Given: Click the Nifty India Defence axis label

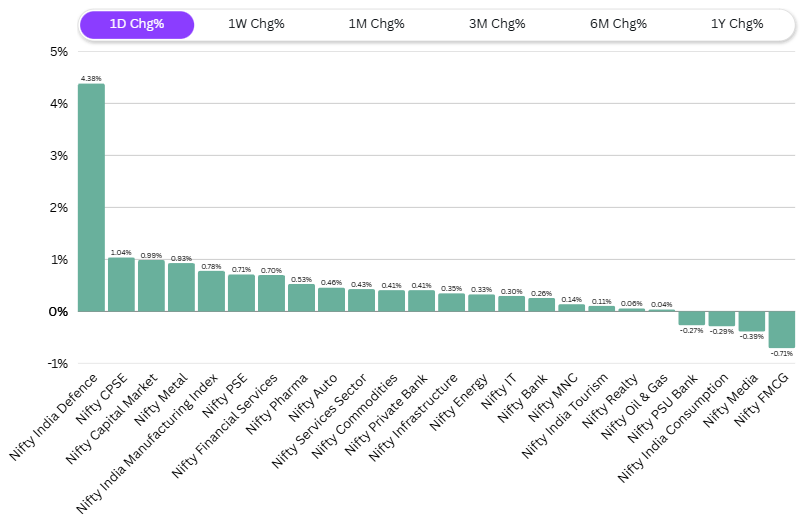Looking at the screenshot, I should (x=53, y=417).
